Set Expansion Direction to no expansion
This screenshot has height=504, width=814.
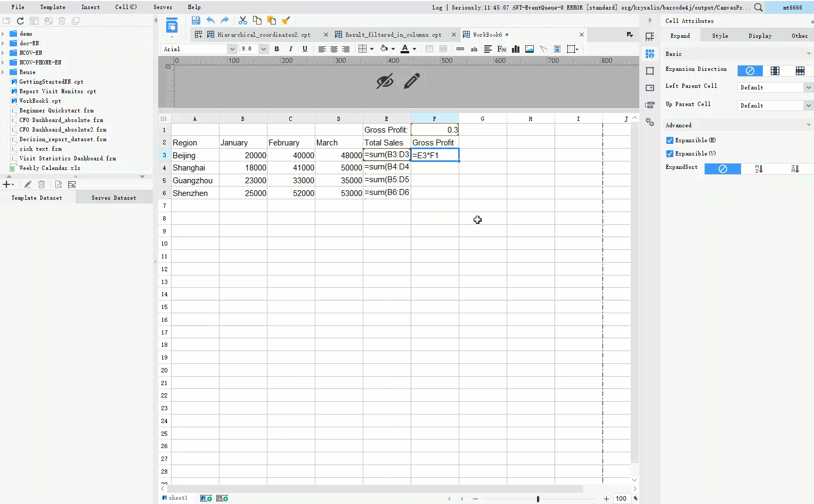coord(750,70)
